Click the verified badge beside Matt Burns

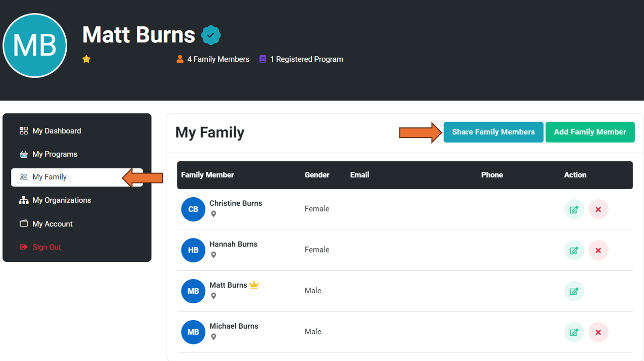(x=211, y=35)
